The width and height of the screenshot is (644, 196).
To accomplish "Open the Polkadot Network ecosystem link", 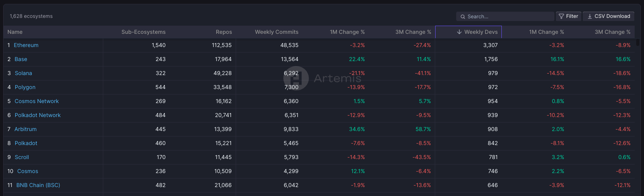I will click(38, 115).
